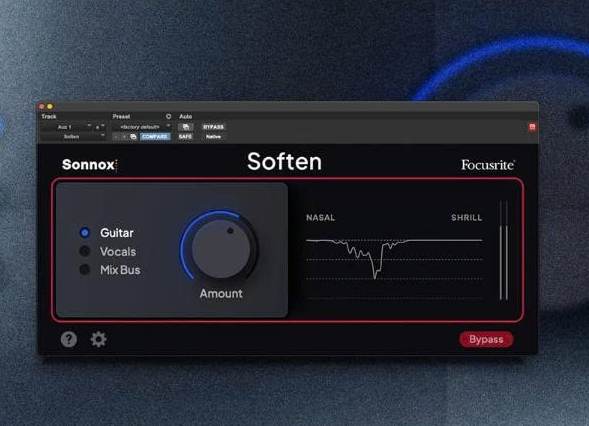Click the Amount knob

click(221, 248)
